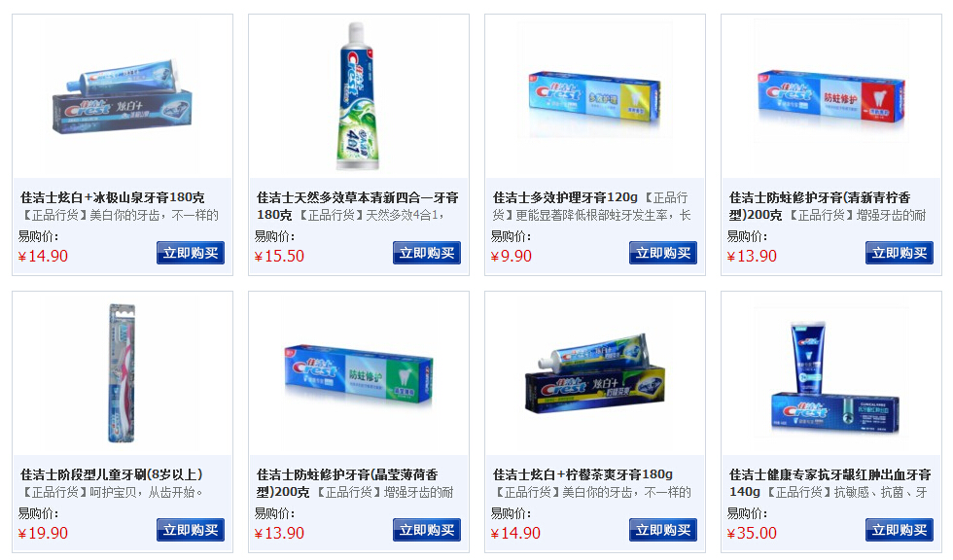Image resolution: width=953 pixels, height=560 pixels.
Task: Open the red 防蛀修护 清新青柠香型 product image
Action: [x=830, y=96]
